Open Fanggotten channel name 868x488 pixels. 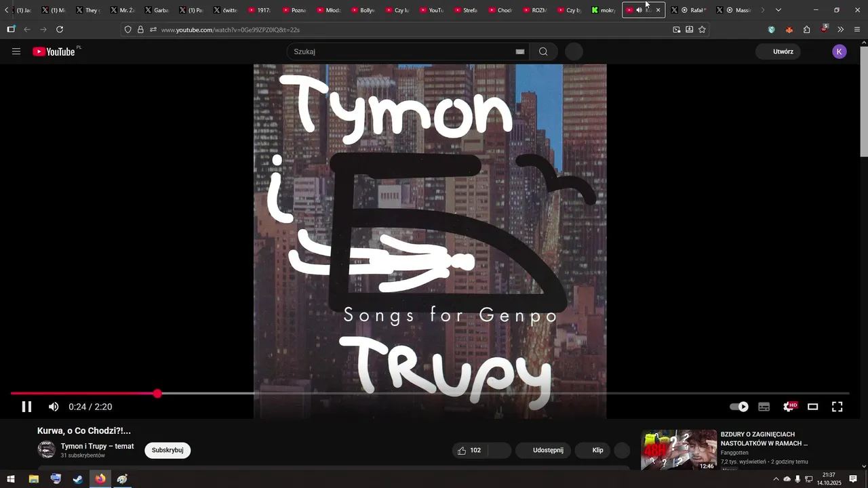click(734, 453)
